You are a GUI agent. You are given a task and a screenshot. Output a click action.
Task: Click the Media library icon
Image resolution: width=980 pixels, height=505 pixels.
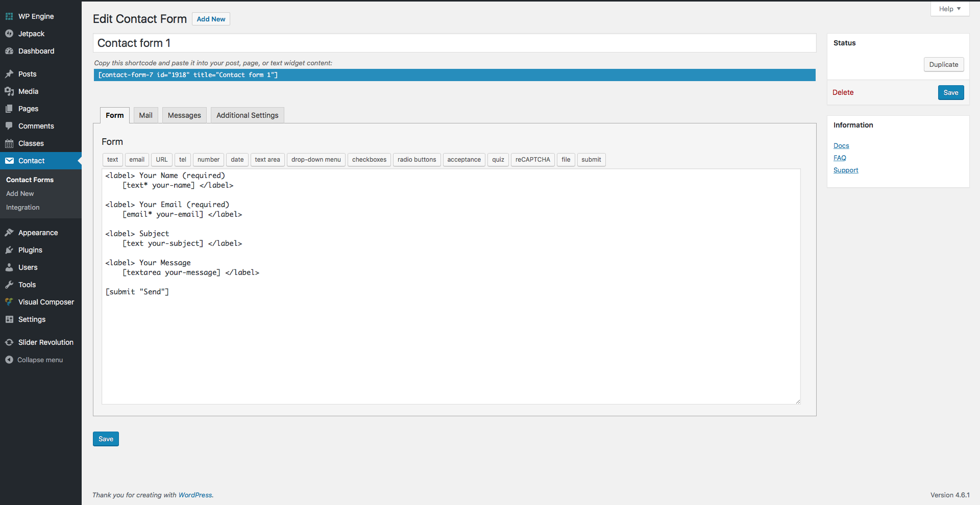pos(9,91)
